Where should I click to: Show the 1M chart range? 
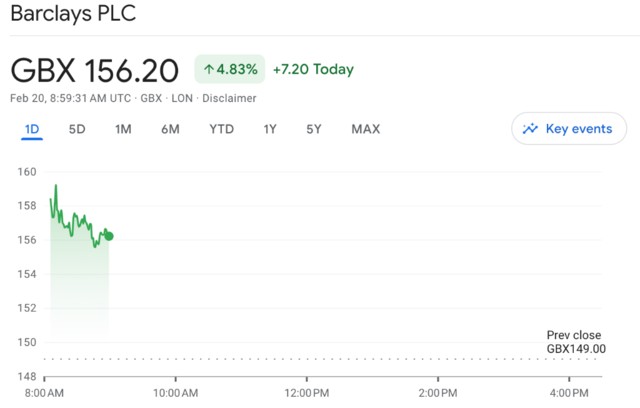[x=123, y=129]
